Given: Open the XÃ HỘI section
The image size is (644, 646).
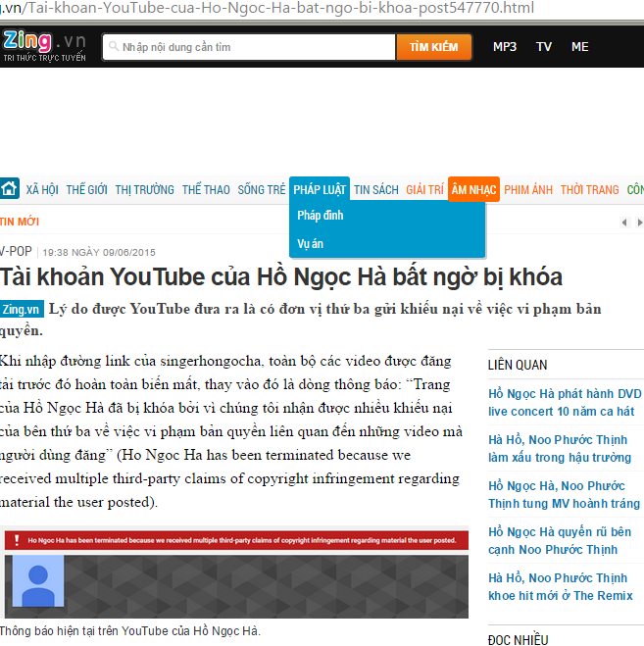Looking at the screenshot, I should pyautogui.click(x=42, y=189).
